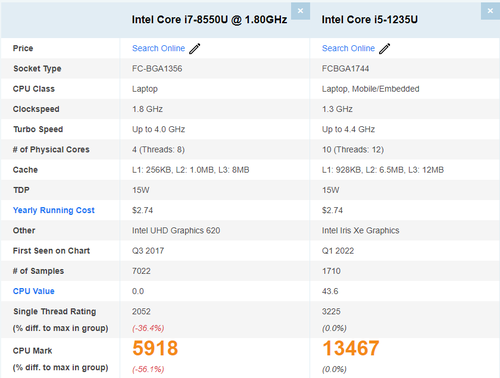The width and height of the screenshot is (500, 378).
Task: Click the 1.8 GHz clockspeed value
Action: 147,109
